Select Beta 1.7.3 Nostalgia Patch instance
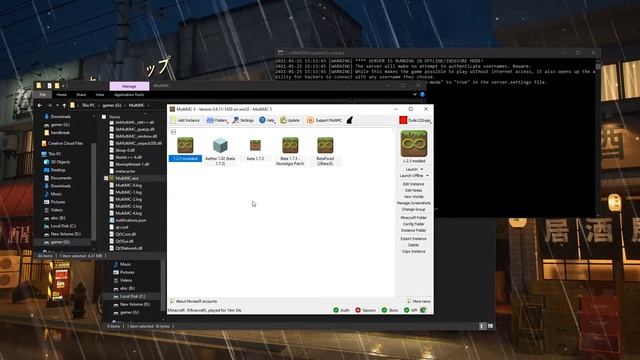The height and width of the screenshot is (360, 640). click(x=290, y=151)
